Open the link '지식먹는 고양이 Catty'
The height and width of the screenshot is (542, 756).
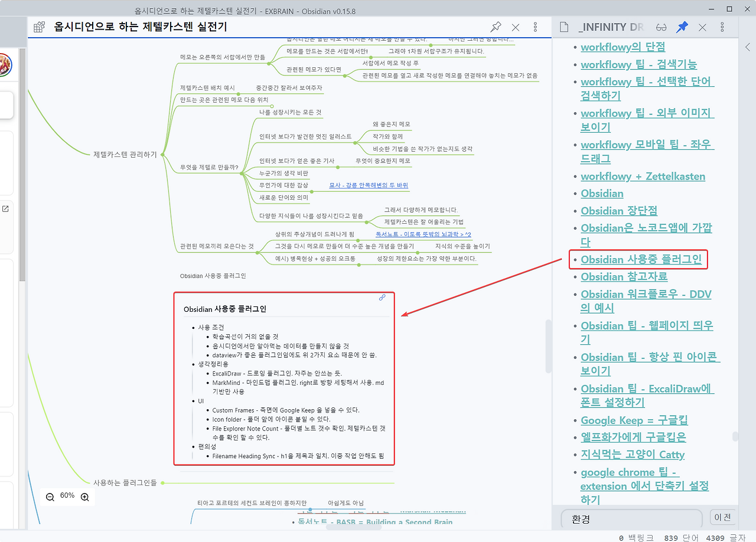click(x=633, y=455)
